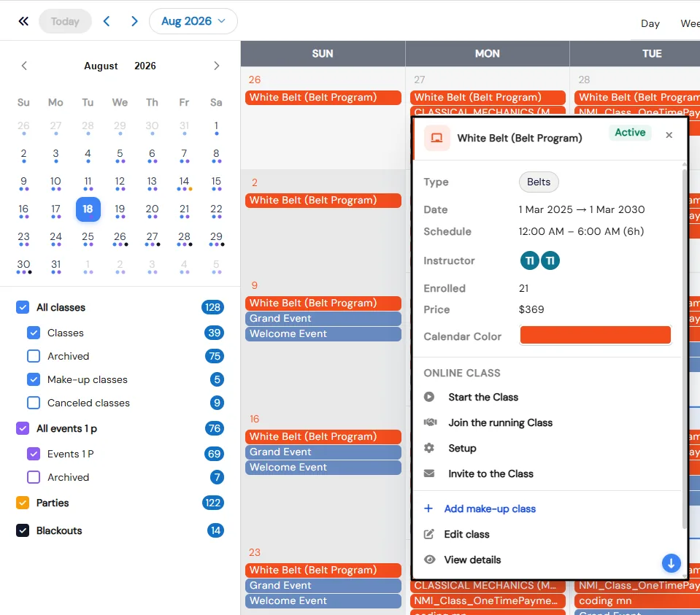Click the next arrow in mini calendar
The image size is (700, 615).
point(217,66)
